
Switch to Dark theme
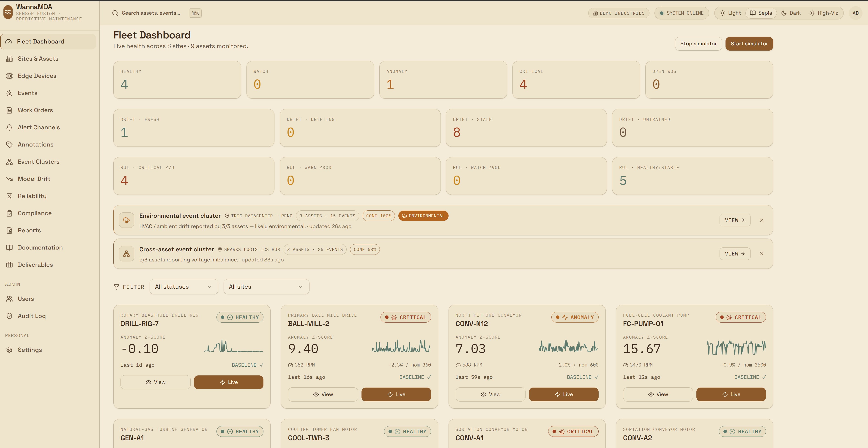pos(791,13)
